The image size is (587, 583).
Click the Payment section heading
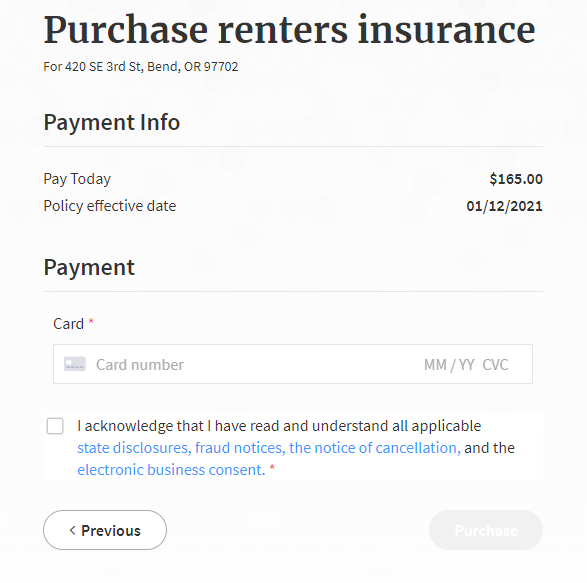[89, 268]
